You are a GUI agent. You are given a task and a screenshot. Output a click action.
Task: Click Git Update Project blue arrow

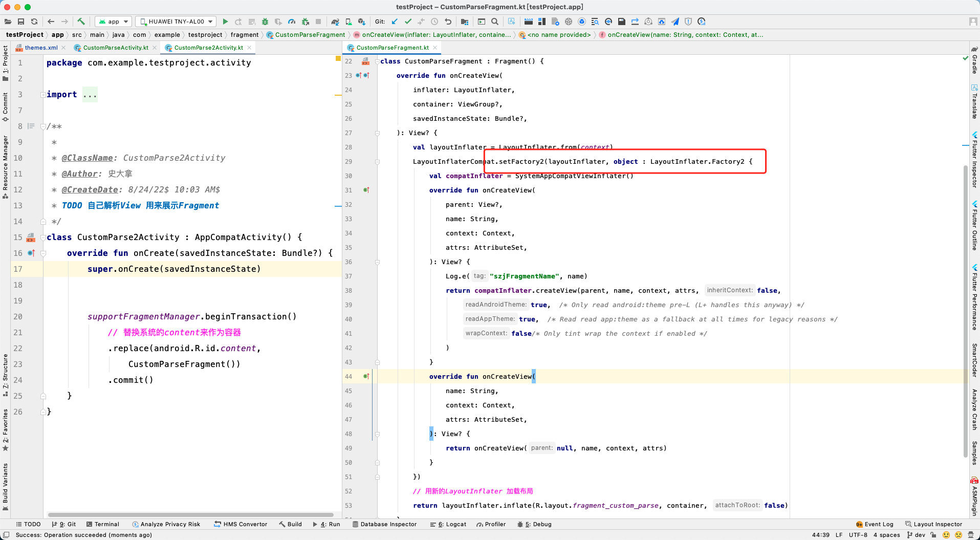tap(395, 21)
